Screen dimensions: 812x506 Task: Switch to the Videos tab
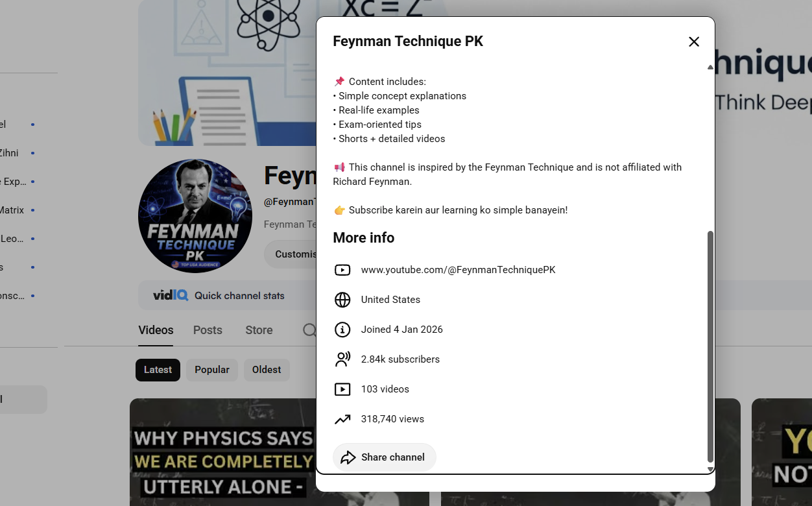coord(156,330)
